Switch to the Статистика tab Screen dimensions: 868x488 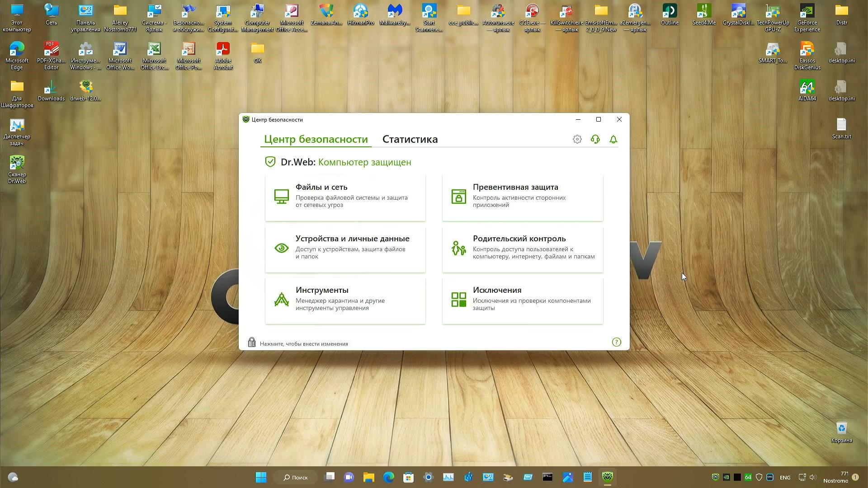click(410, 139)
